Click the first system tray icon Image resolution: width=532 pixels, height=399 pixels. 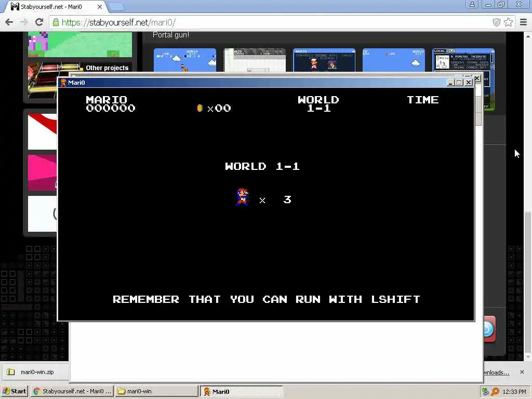485,392
